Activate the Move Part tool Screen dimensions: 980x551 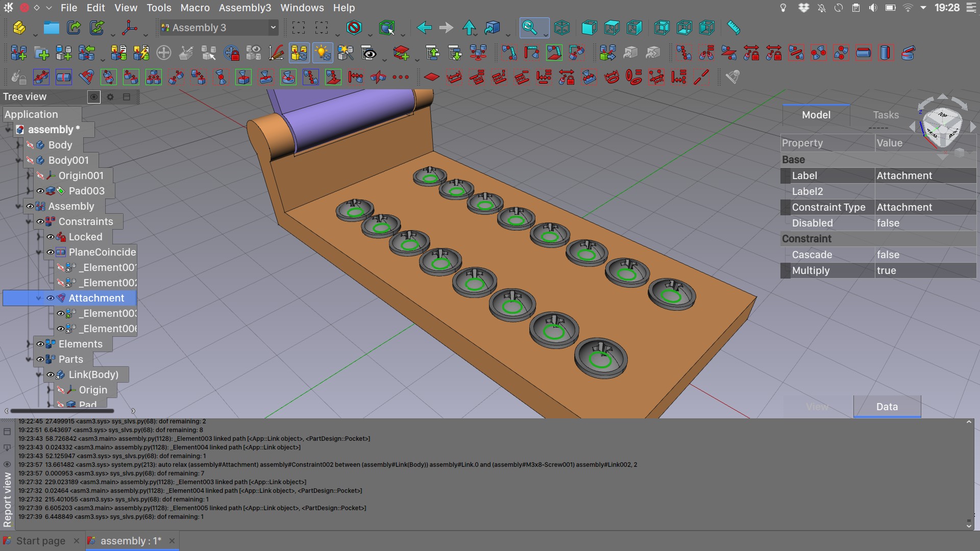click(x=164, y=52)
